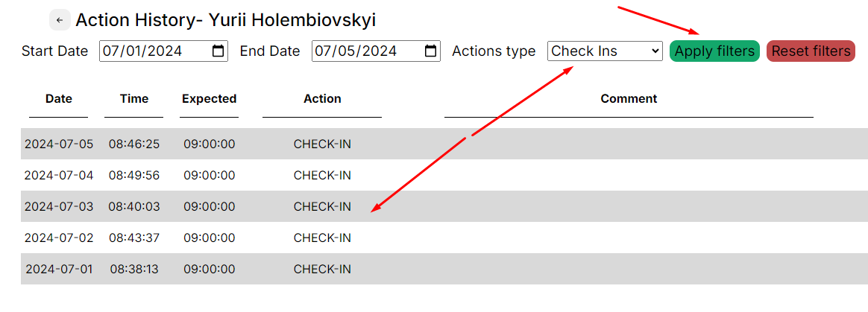Click the back arrow button
Viewport: 868px width, 312px height.
tap(60, 20)
